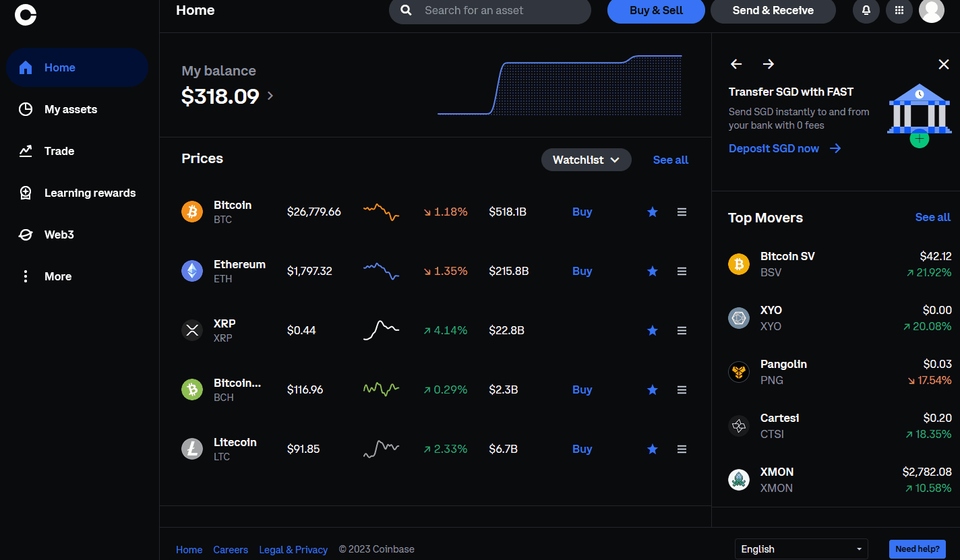Open the apps grid icon
Screen dimensions: 960x560
(899, 11)
